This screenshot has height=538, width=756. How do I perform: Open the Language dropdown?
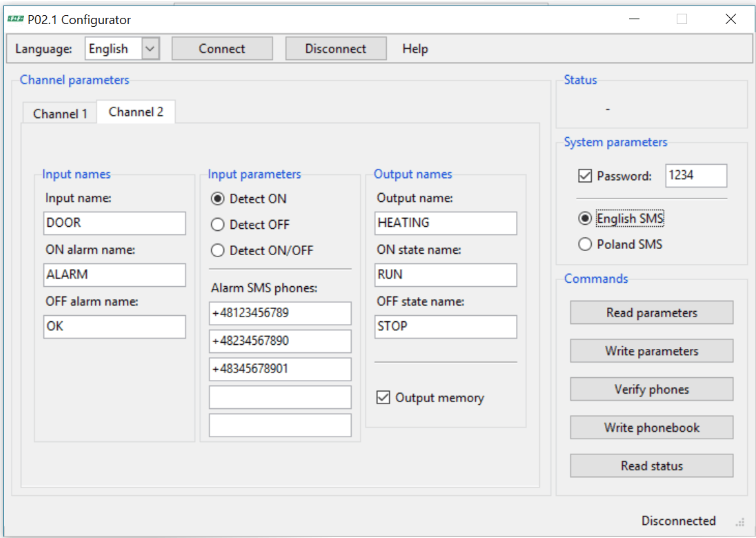click(122, 48)
